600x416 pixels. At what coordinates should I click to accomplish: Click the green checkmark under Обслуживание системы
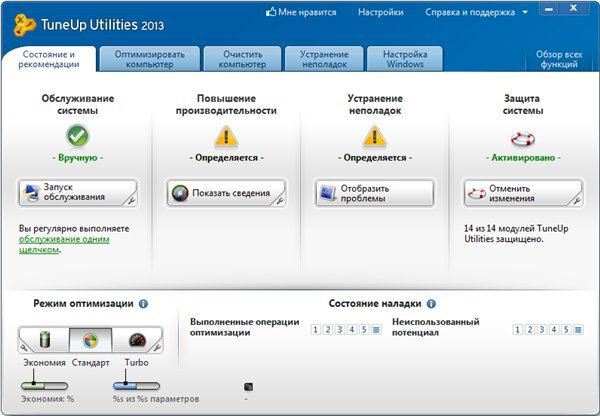tap(78, 136)
